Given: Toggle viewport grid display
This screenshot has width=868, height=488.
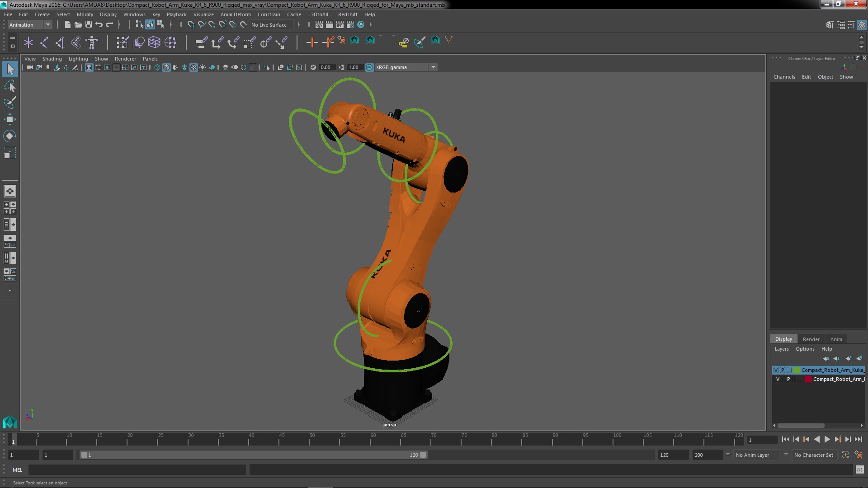Looking at the screenshot, I should tap(89, 67).
